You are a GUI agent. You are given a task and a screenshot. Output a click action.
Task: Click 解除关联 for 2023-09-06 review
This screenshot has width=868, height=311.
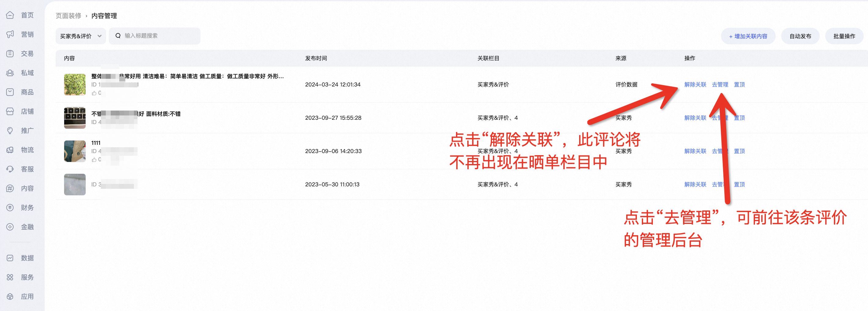pyautogui.click(x=695, y=151)
